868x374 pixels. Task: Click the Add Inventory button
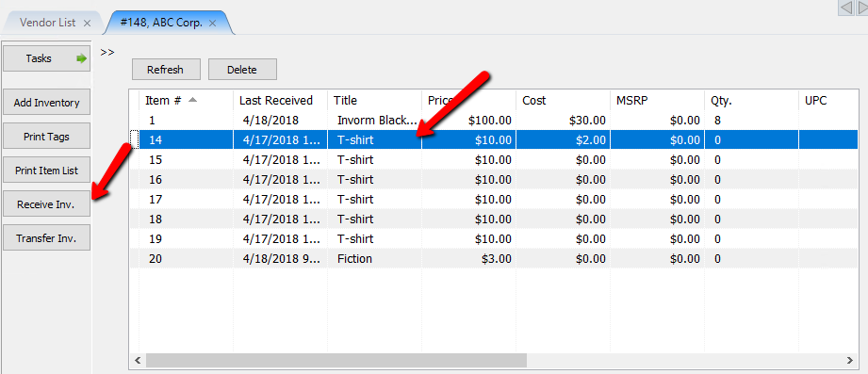click(x=46, y=103)
